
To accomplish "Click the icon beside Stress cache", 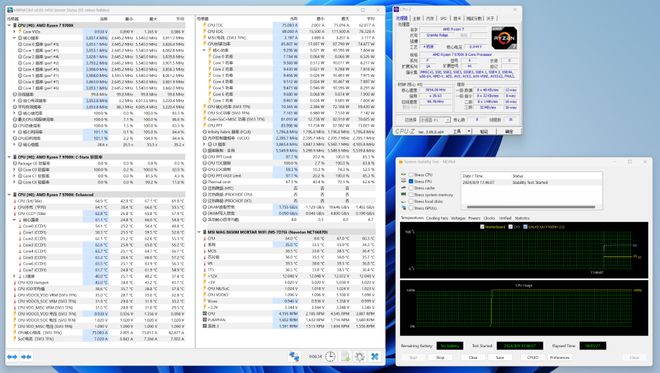I will pos(404,188).
